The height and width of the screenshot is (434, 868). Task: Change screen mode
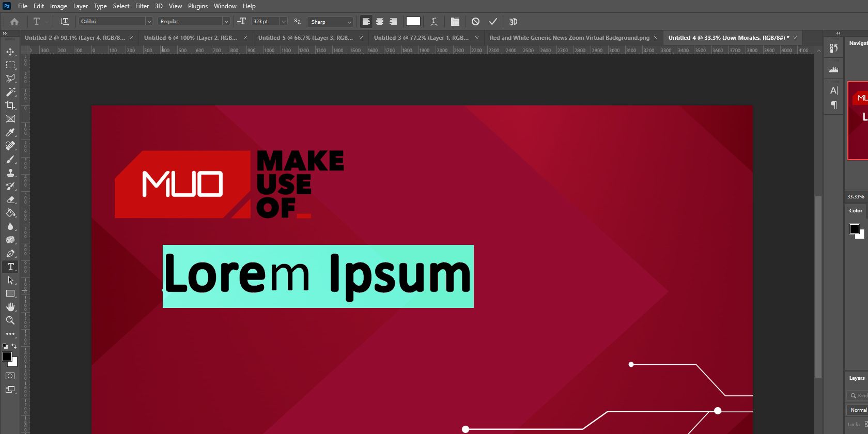[10, 390]
